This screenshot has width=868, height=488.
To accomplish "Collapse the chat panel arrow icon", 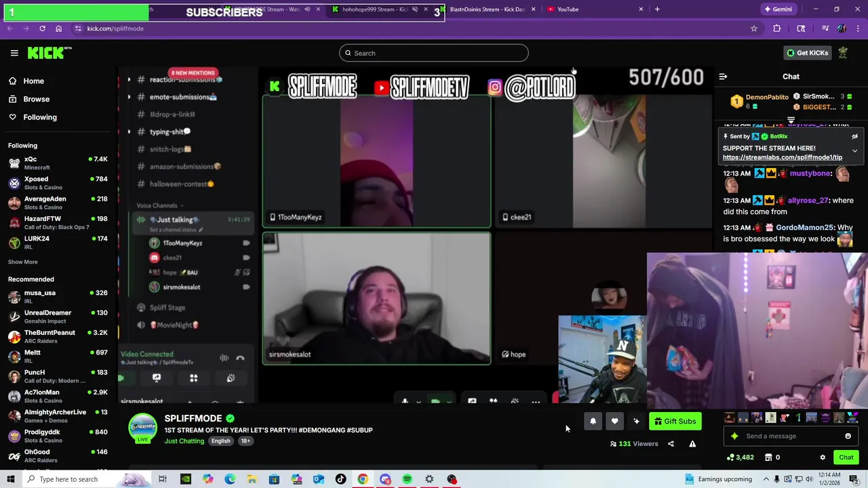I will [x=723, y=77].
